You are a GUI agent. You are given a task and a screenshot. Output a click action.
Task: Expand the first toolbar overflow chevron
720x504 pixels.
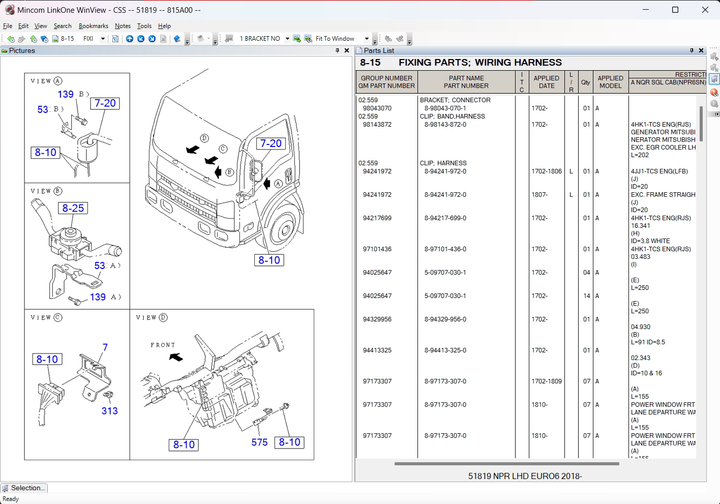tap(187, 41)
